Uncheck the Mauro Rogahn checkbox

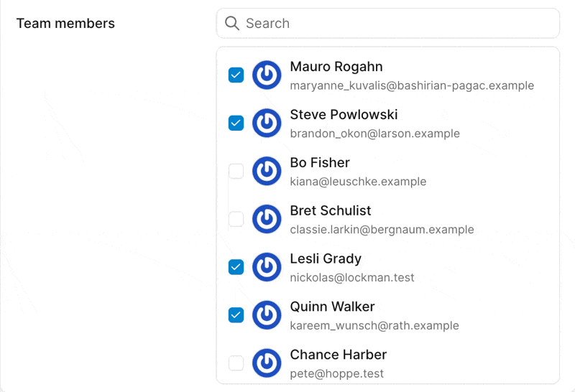click(236, 75)
